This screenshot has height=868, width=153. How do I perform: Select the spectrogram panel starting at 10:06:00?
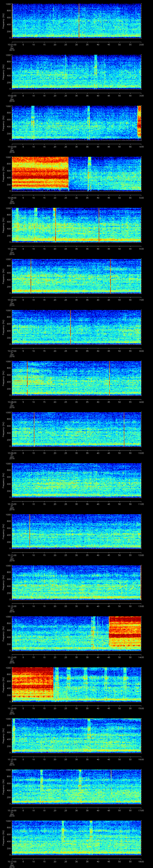tap(76, 276)
